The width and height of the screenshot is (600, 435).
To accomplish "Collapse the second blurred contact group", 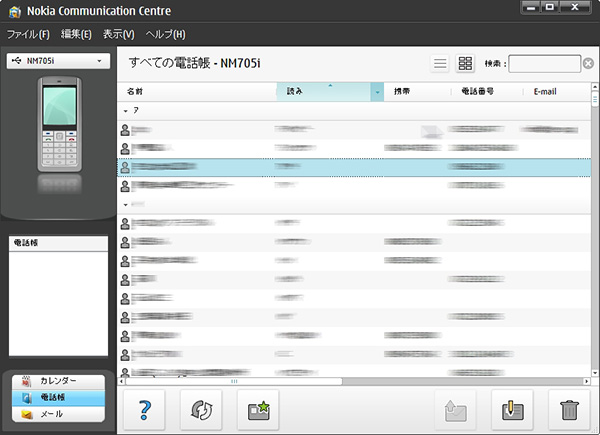I will 126,205.
